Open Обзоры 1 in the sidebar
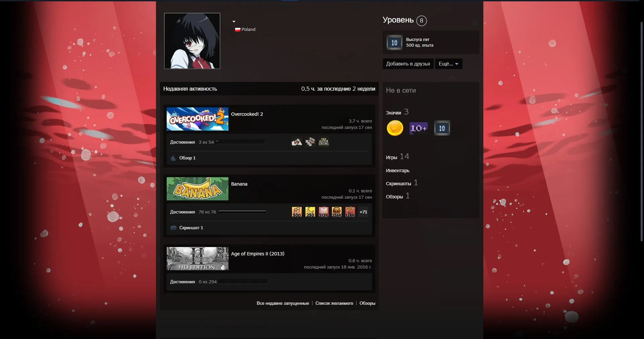This screenshot has width=644, height=339. pos(397,196)
